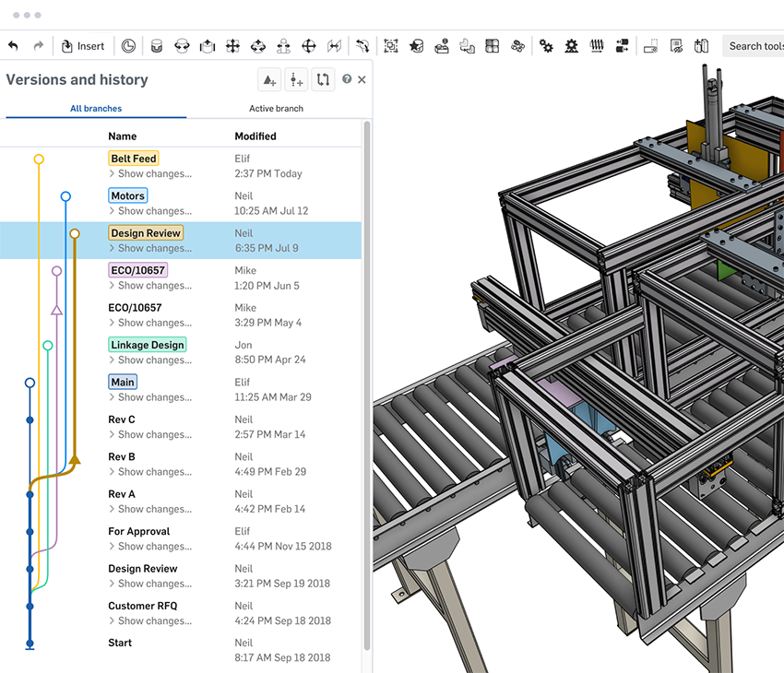Click the Redo arrow in the toolbar
The image size is (784, 673).
[39, 46]
